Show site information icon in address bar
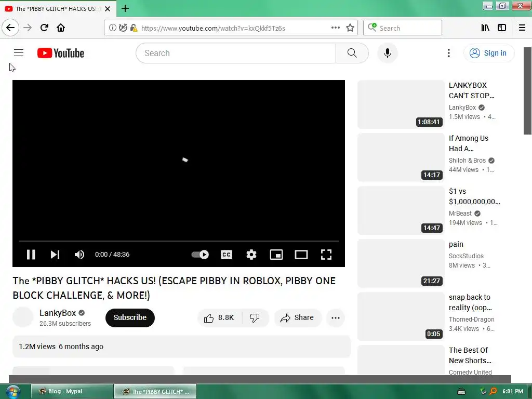Image resolution: width=532 pixels, height=399 pixels. (112, 28)
